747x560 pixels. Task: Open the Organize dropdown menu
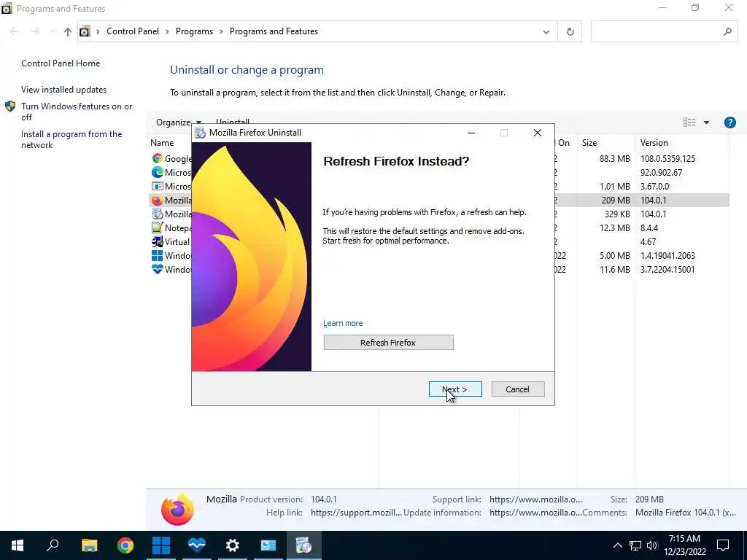tap(179, 122)
